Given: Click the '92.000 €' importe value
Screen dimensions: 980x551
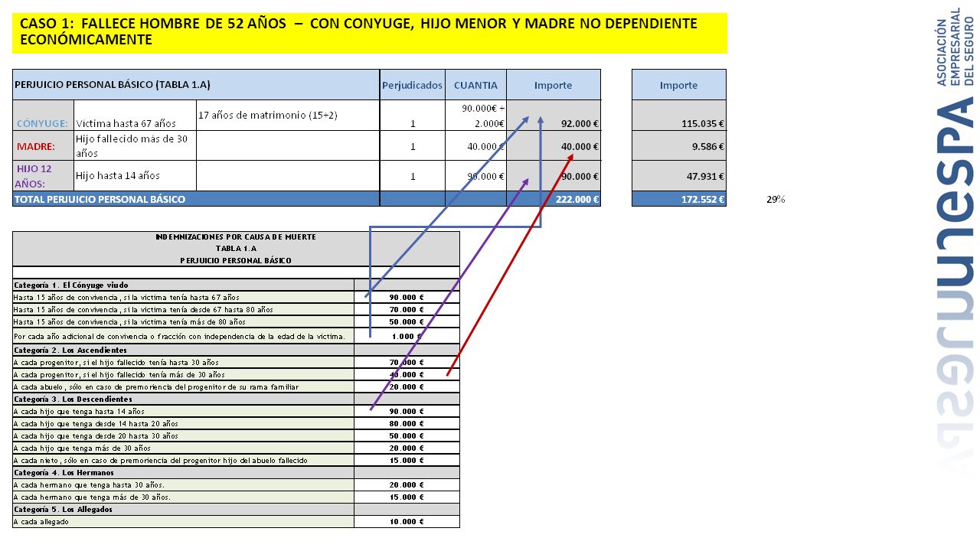Looking at the screenshot, I should click(580, 123).
